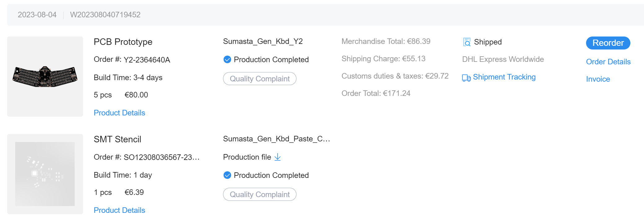The image size is (644, 224).
Task: Open Quality Complaint for the PCB Prototype
Action: point(260,79)
